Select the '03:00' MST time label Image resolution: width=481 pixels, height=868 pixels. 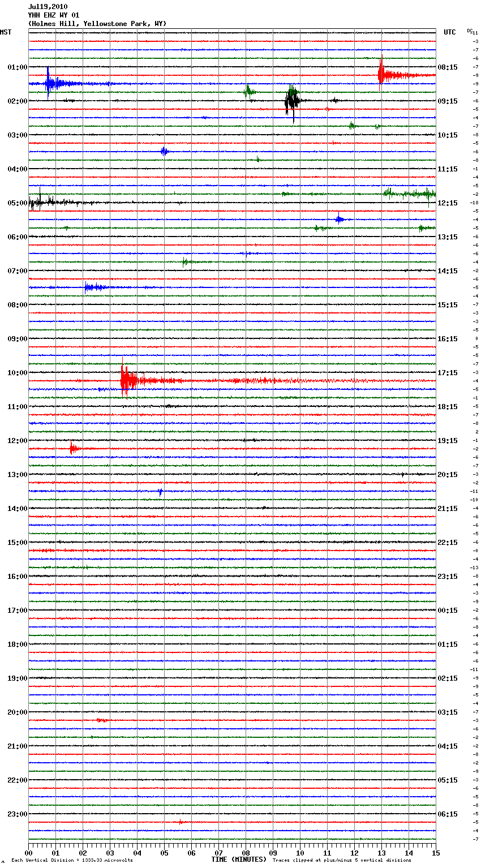pos(18,135)
